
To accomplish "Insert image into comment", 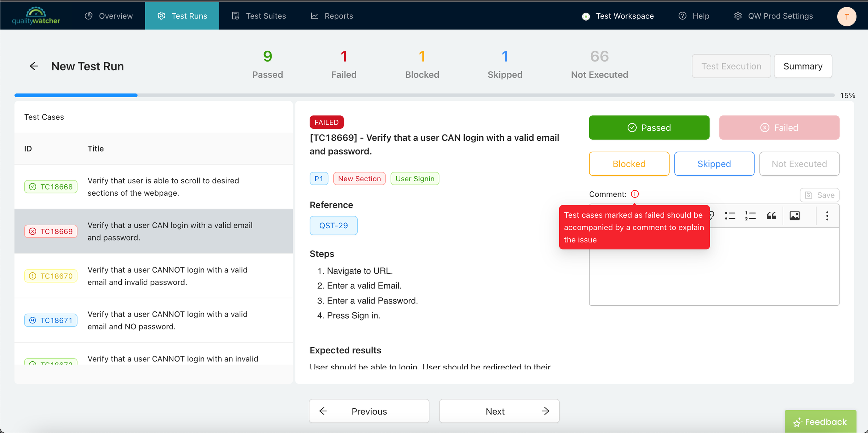I will click(795, 216).
